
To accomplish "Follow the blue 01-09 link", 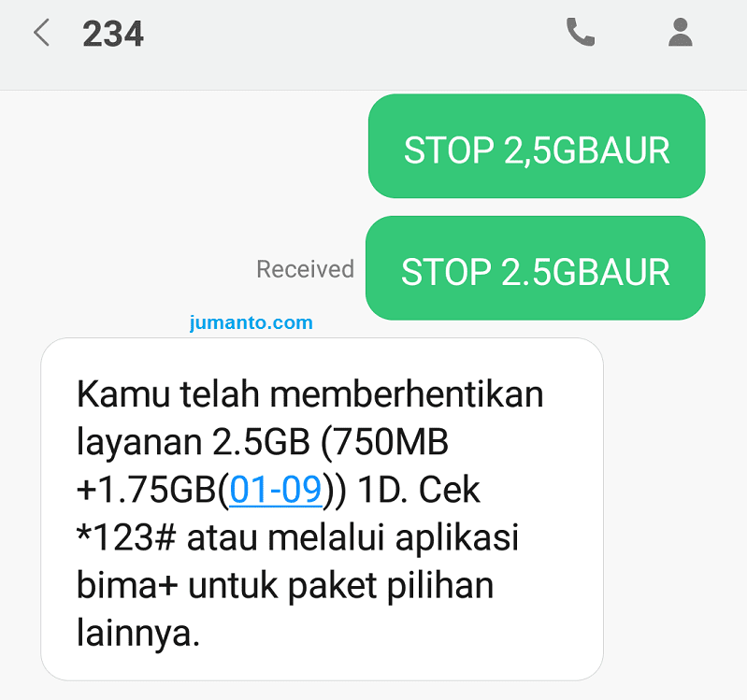I will [276, 490].
